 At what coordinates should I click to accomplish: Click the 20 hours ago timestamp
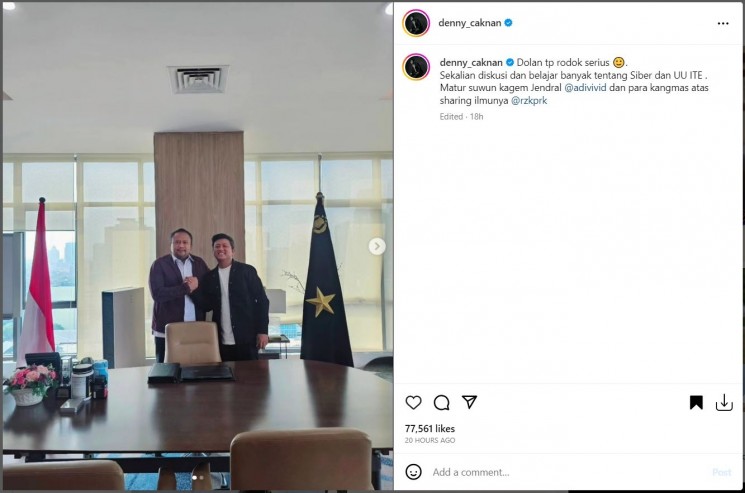point(430,440)
